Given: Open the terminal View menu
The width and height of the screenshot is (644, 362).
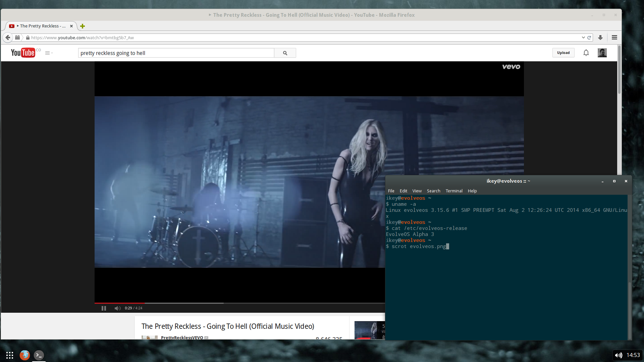Looking at the screenshot, I should coord(417,191).
